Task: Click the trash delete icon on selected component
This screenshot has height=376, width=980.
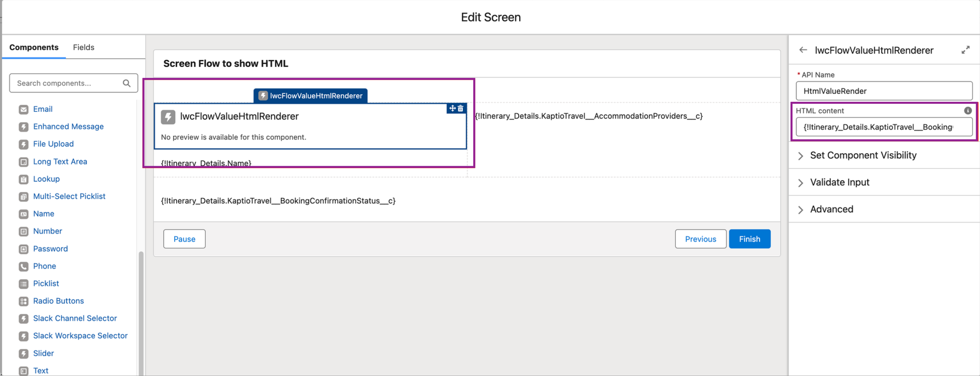Action: 460,108
